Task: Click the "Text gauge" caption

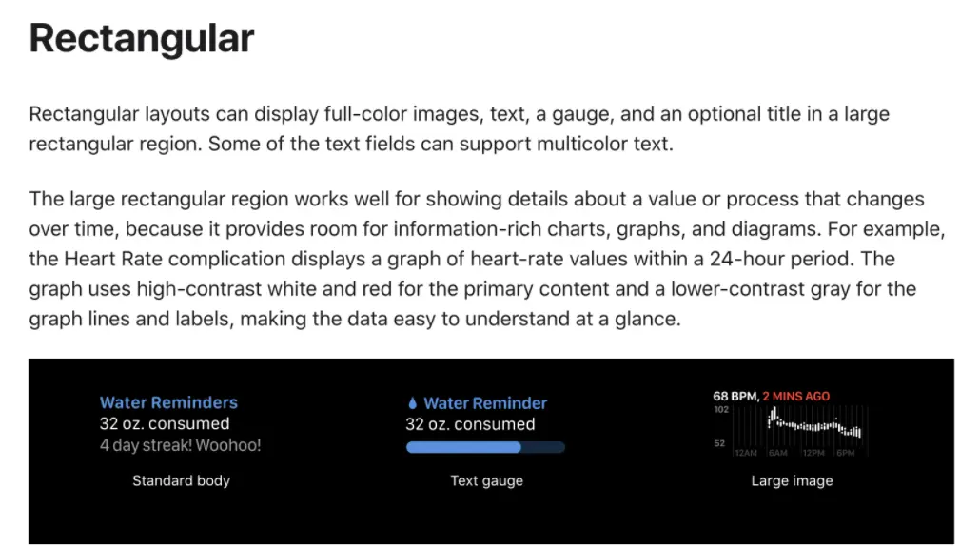Action: [487, 481]
